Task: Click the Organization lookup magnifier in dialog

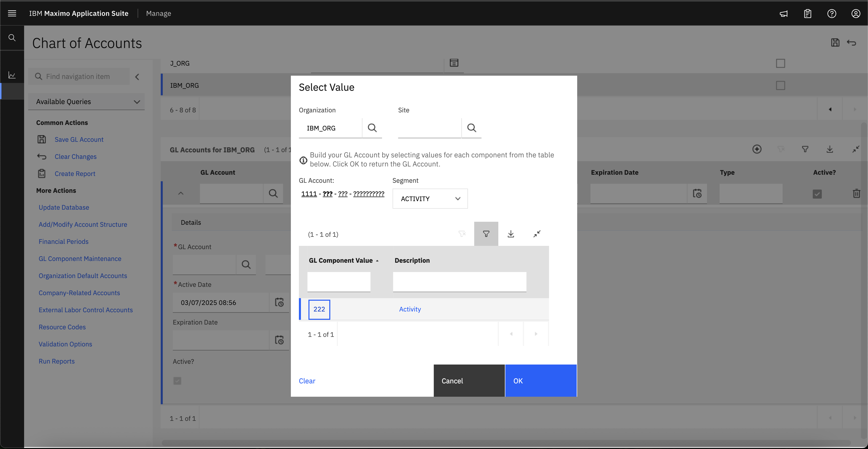Action: click(x=372, y=128)
